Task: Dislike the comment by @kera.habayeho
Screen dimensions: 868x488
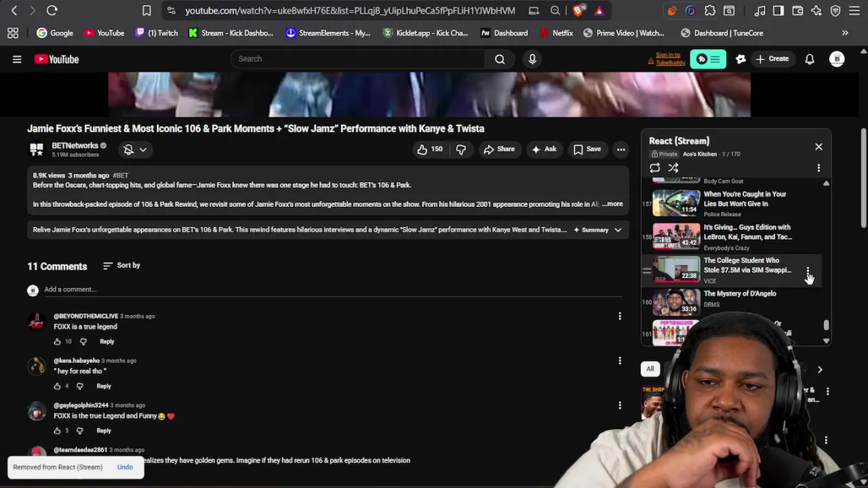Action: [x=80, y=386]
